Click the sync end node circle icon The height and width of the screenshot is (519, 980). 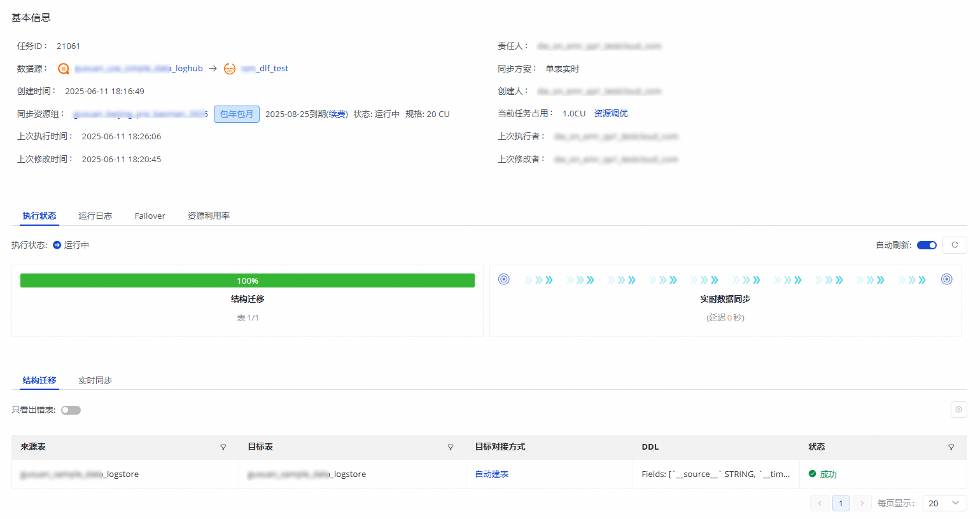pyautogui.click(x=947, y=279)
